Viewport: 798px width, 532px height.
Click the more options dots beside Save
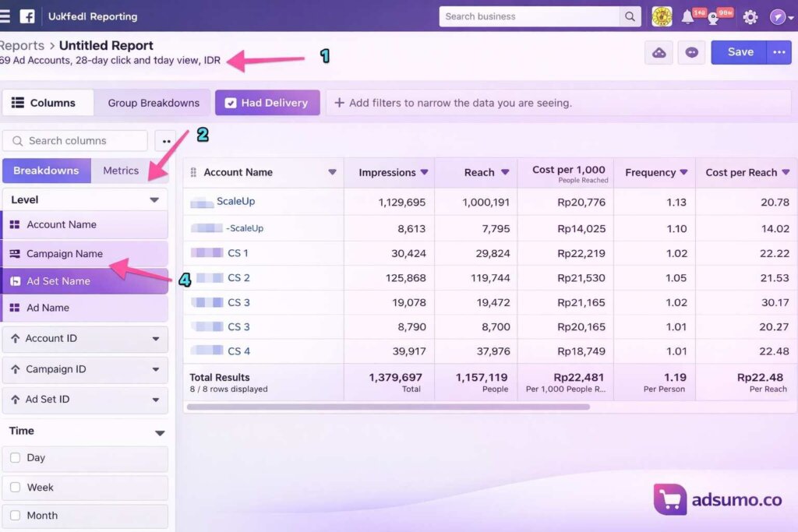(x=778, y=52)
